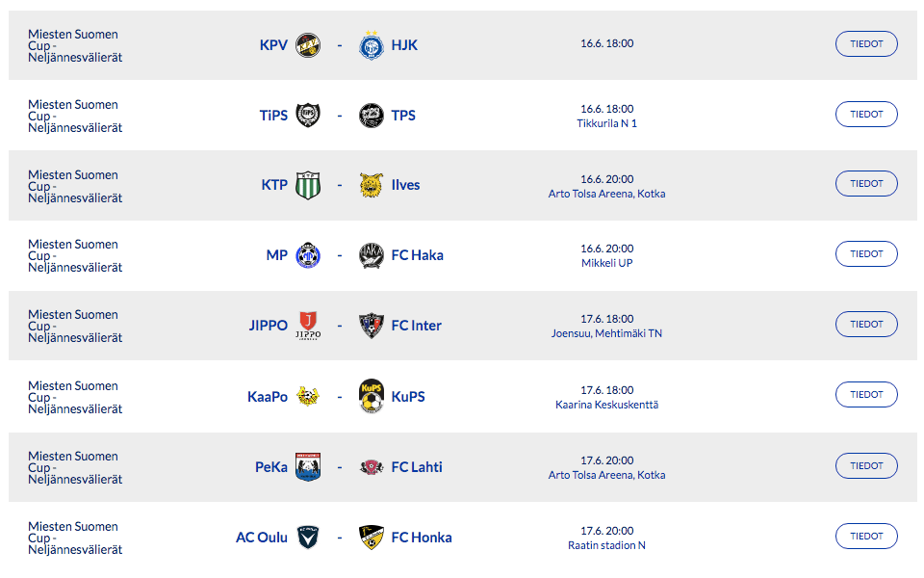Click the KTP green striped crest
924x578 pixels.
coord(308,185)
